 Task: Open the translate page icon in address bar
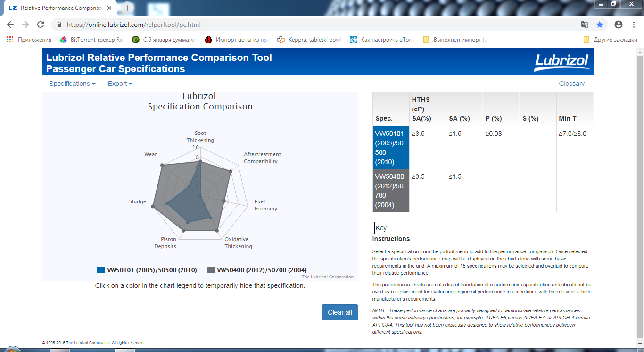pyautogui.click(x=585, y=25)
